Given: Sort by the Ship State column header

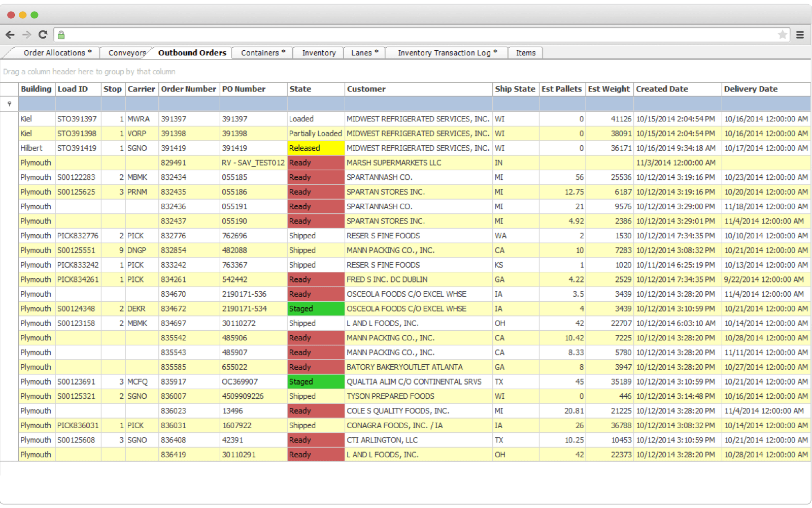Looking at the screenshot, I should tap(516, 89).
